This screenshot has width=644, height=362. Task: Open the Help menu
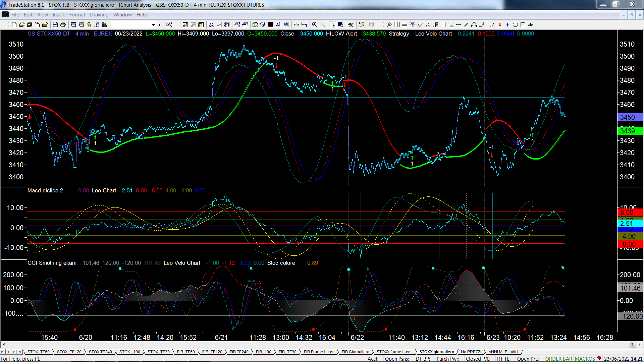[x=142, y=15]
